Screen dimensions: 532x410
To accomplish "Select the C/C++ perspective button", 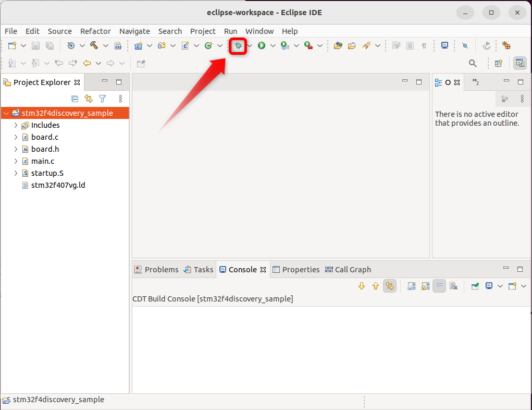I will coord(520,63).
